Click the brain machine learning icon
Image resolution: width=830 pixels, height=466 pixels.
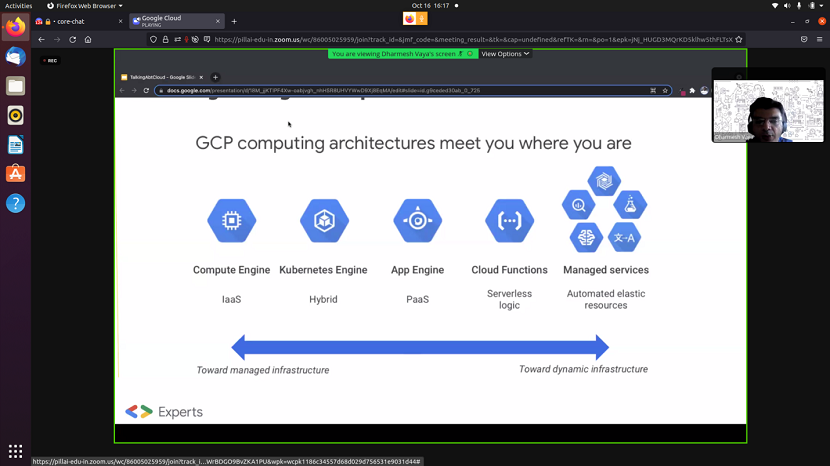tap(586, 238)
